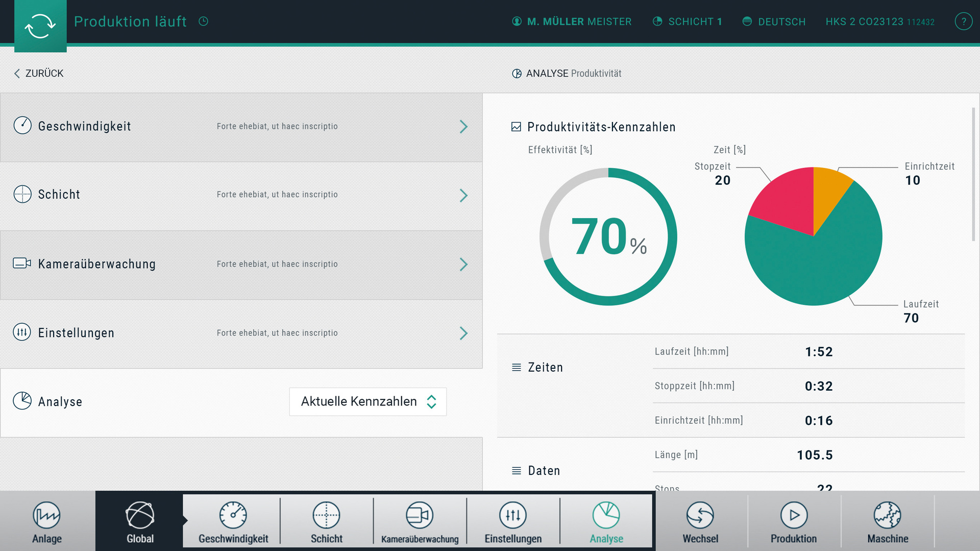Click the M. MÜLLER MEISTER user button
Screen dimensions: 980x551
[x=572, y=21]
